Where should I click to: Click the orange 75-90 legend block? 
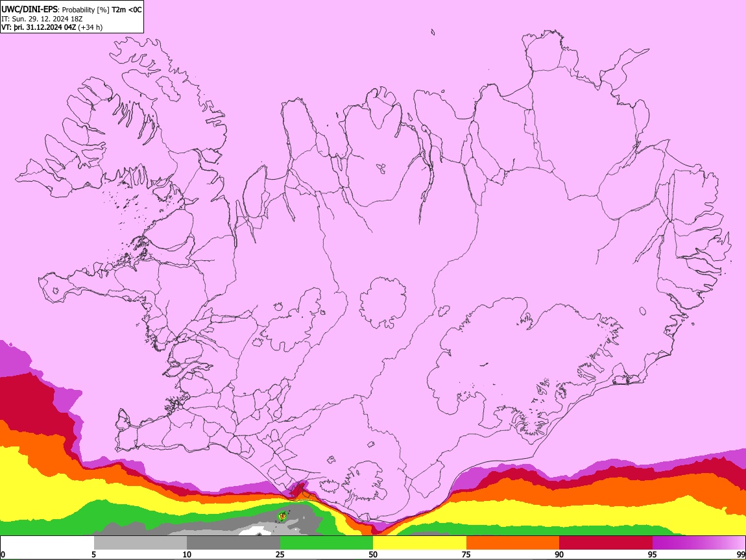click(513, 543)
